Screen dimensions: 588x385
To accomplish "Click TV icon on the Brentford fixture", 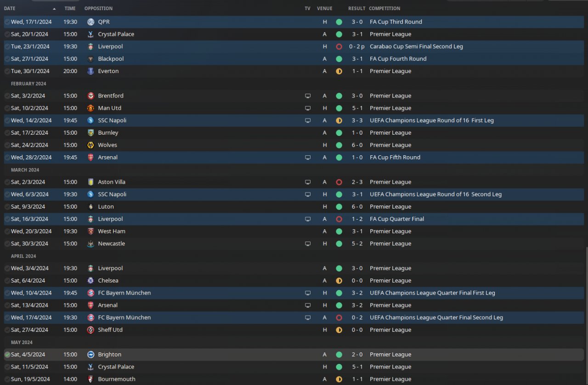I will [308, 96].
